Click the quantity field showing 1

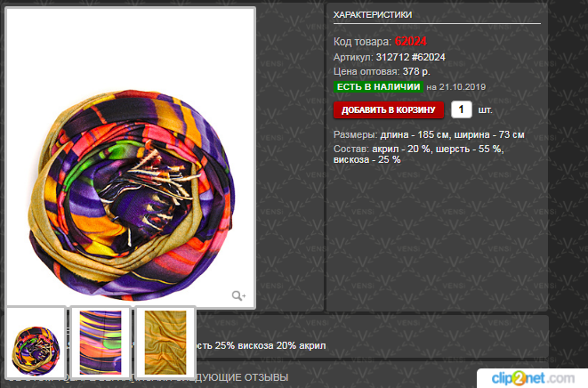tap(462, 109)
